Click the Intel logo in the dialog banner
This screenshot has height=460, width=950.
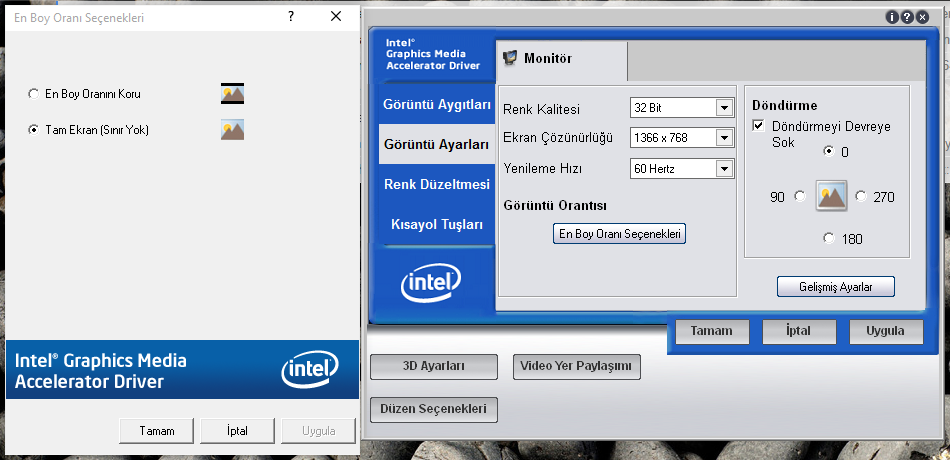point(310,368)
